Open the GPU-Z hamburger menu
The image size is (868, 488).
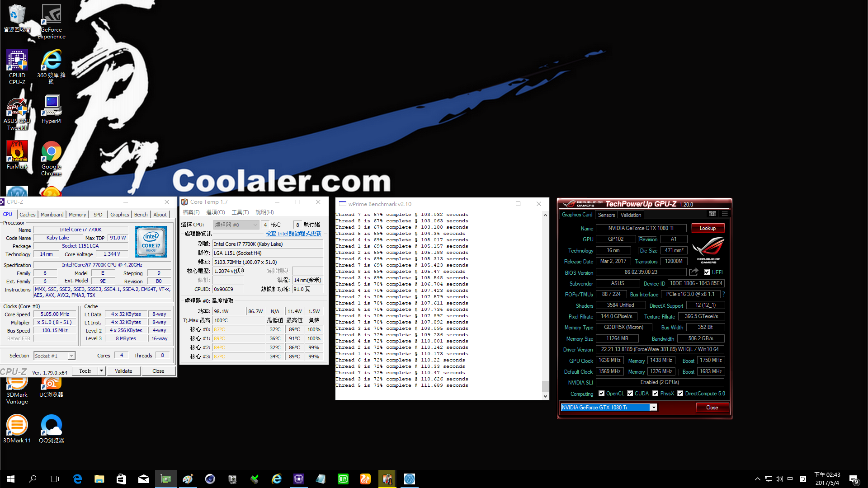725,214
